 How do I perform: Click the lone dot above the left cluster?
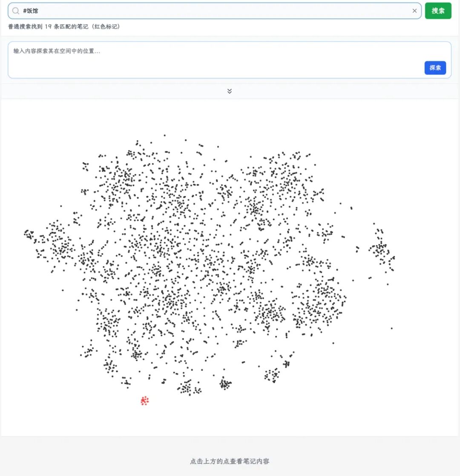[61, 206]
